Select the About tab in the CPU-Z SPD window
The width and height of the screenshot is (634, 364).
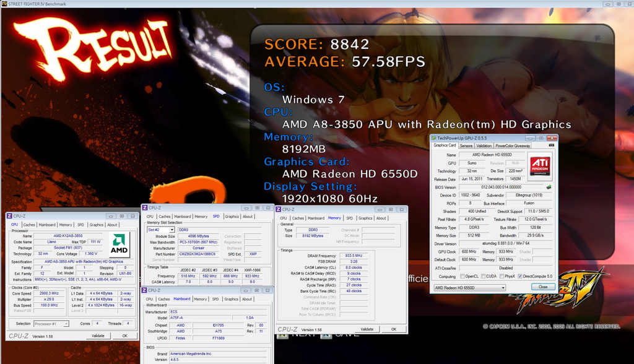pos(248,217)
